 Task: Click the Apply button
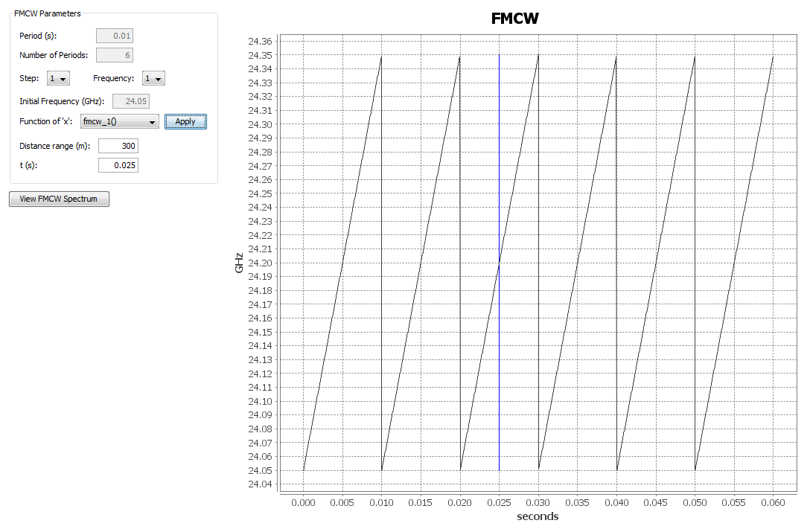[185, 122]
